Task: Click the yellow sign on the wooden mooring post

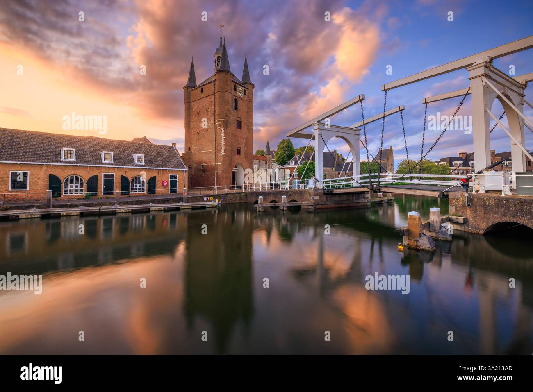Action: point(400,246)
